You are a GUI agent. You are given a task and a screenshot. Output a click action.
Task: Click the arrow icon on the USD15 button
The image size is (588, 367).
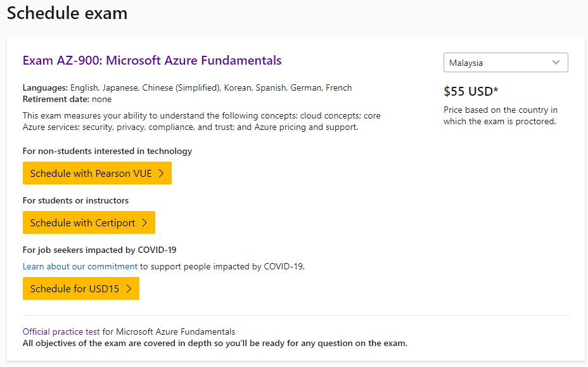click(129, 288)
